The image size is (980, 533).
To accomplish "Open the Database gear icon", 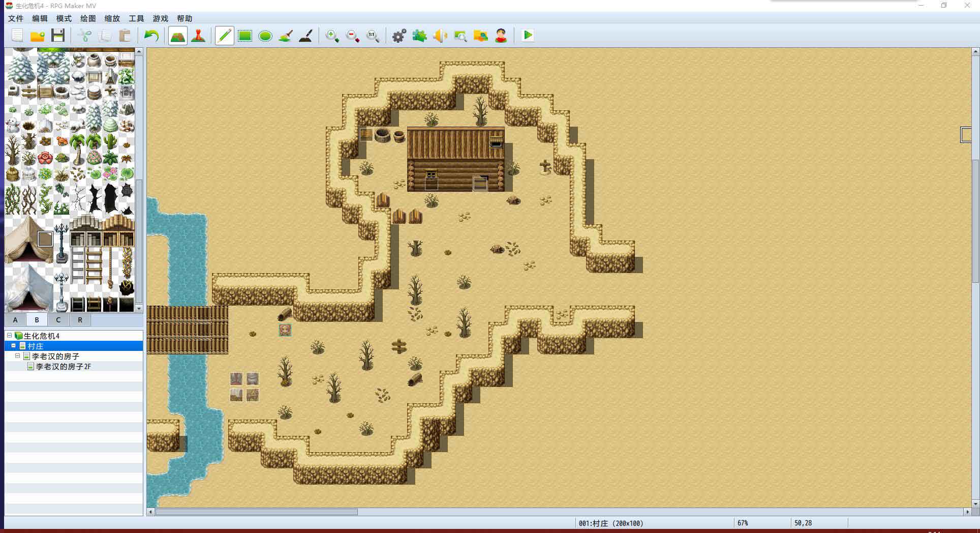I will 399,36.
